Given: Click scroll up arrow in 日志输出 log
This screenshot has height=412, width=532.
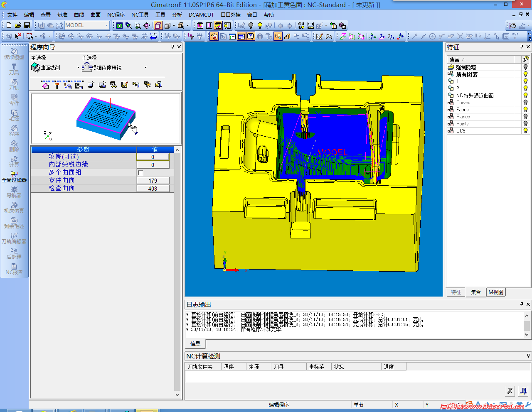Looking at the screenshot, I should 527,316.
